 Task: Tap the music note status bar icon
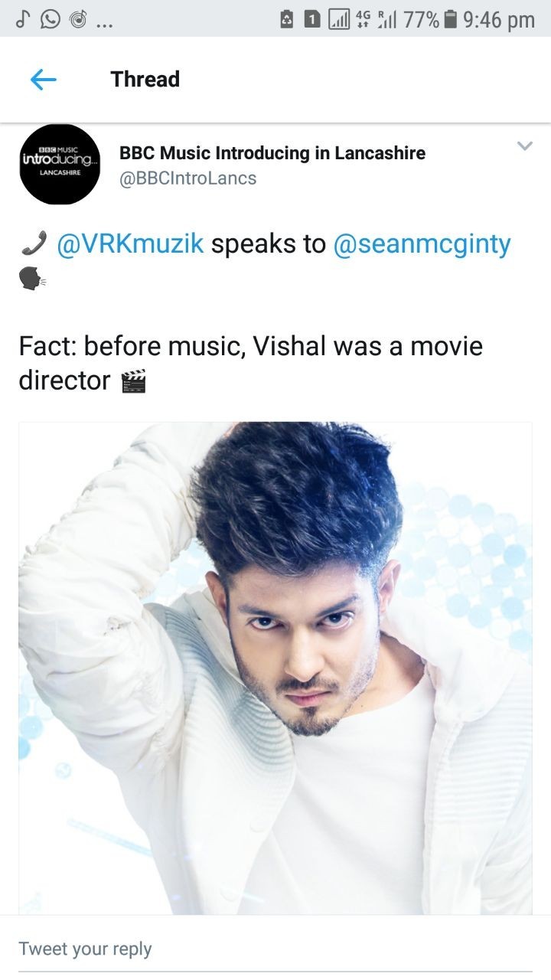(21, 19)
